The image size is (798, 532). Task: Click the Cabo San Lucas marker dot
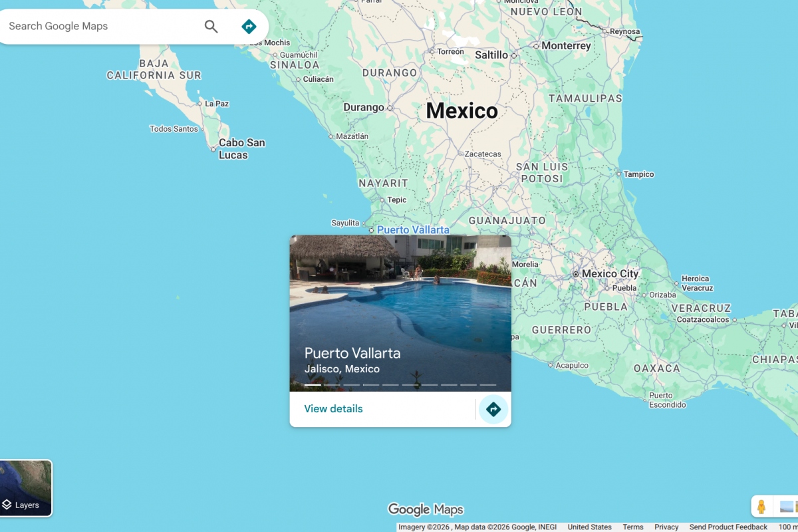click(x=213, y=150)
